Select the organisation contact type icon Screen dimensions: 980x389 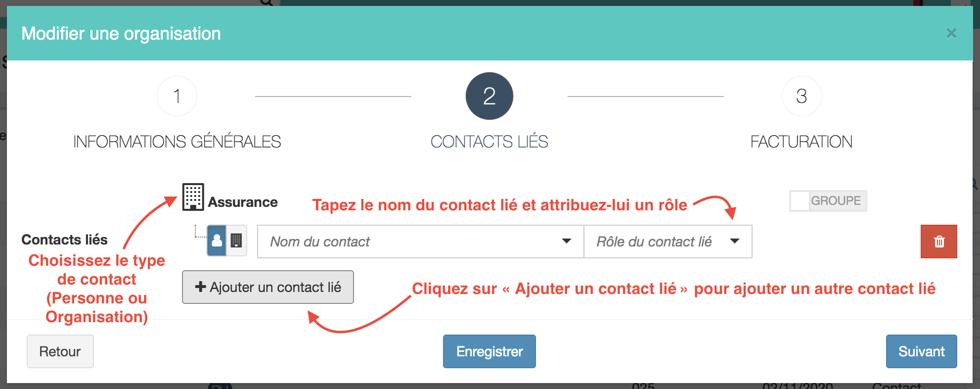point(236,241)
